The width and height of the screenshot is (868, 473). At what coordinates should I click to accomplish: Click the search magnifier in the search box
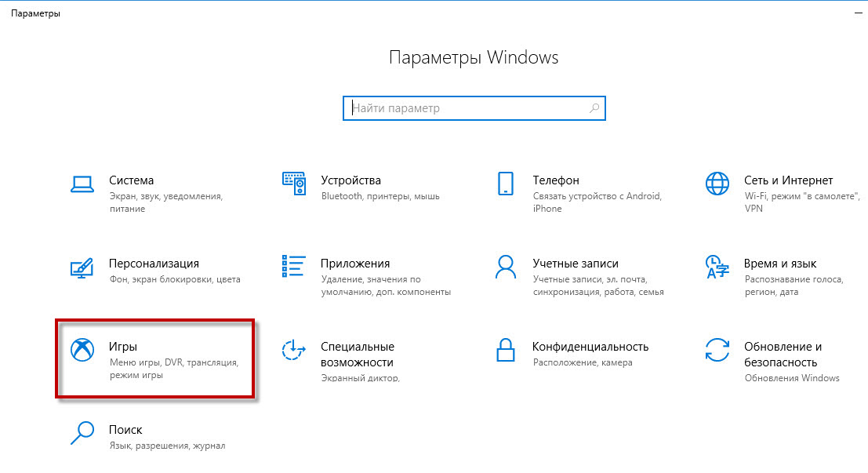point(594,108)
